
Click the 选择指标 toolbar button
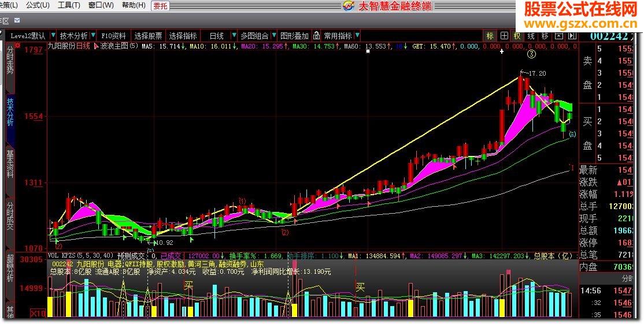183,36
